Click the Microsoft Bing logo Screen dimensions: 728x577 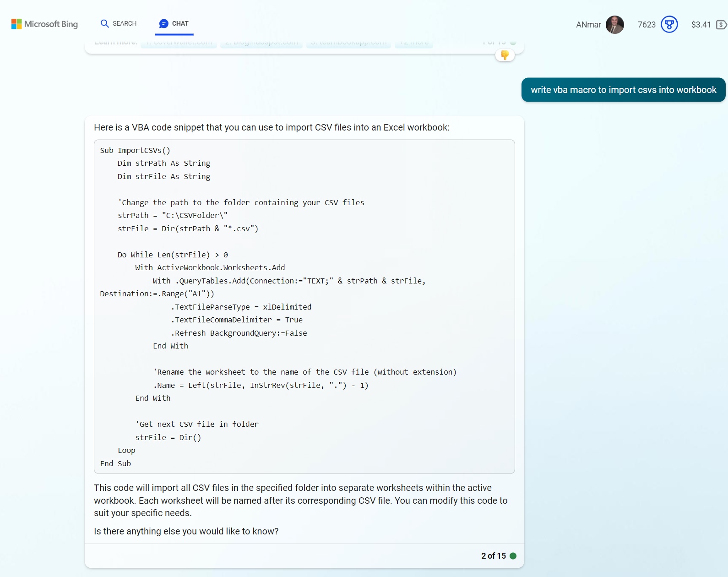pos(44,24)
